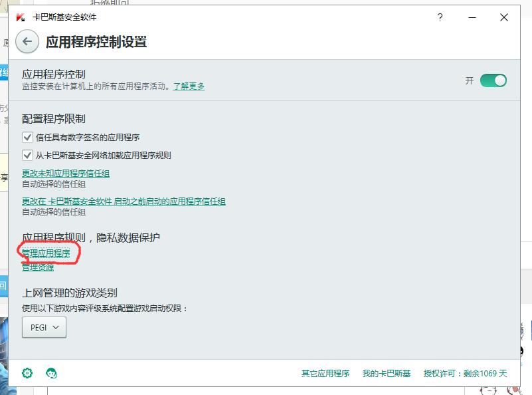Open the PEGI rating system dropdown
Image resolution: width=532 pixels, height=395 pixels.
44,327
